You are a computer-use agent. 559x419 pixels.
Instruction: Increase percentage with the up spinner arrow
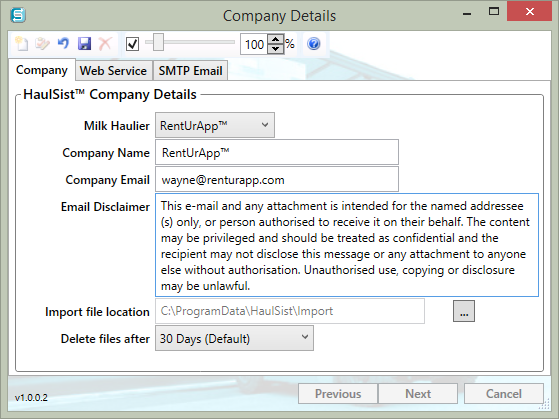coord(276,39)
